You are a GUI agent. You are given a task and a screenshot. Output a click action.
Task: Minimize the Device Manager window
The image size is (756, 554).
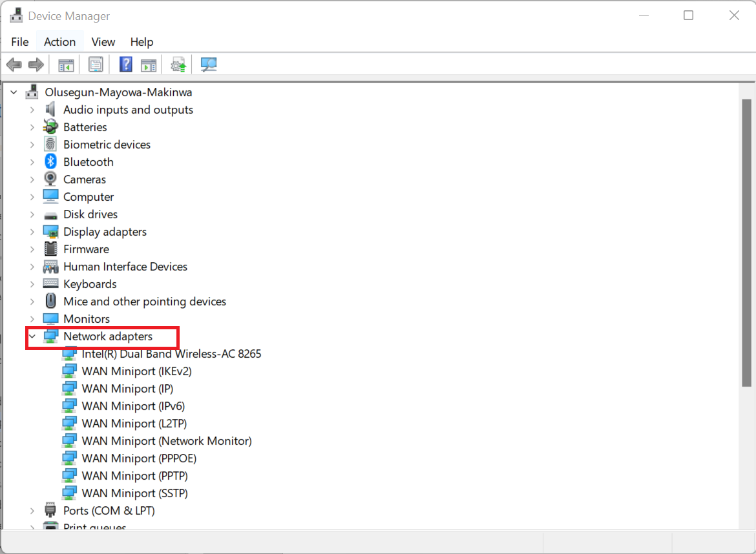pyautogui.click(x=644, y=15)
